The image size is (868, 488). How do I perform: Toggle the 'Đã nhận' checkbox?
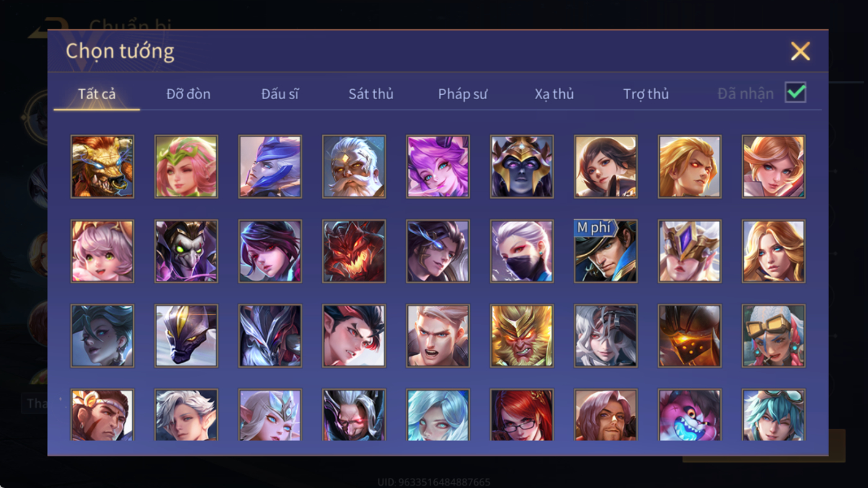coord(795,93)
